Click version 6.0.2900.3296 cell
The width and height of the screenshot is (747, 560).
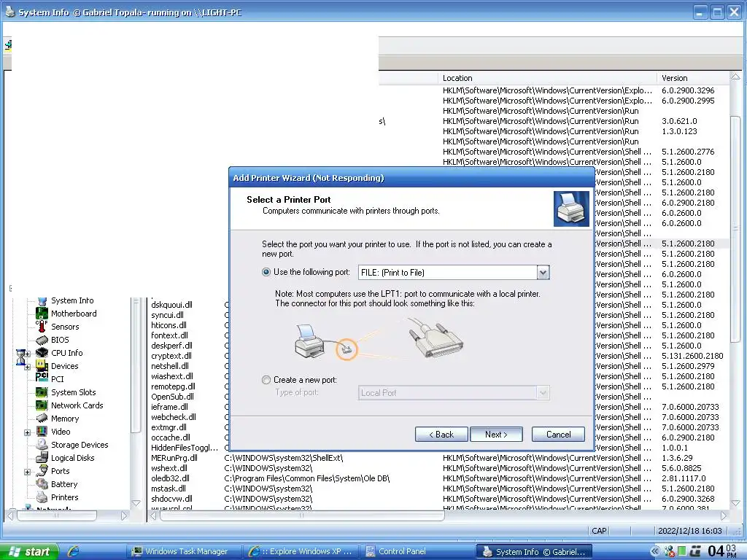(x=688, y=90)
